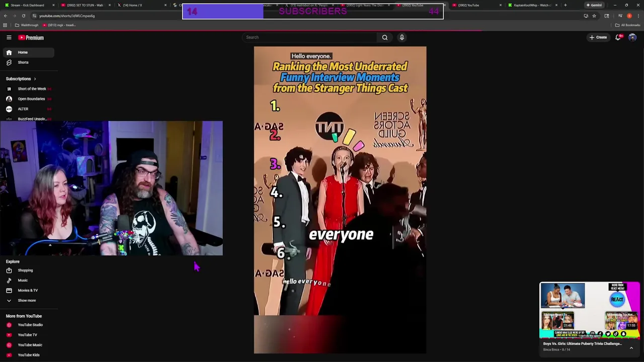The height and width of the screenshot is (362, 644).
Task: Click the search magnifier button
Action: (385, 37)
